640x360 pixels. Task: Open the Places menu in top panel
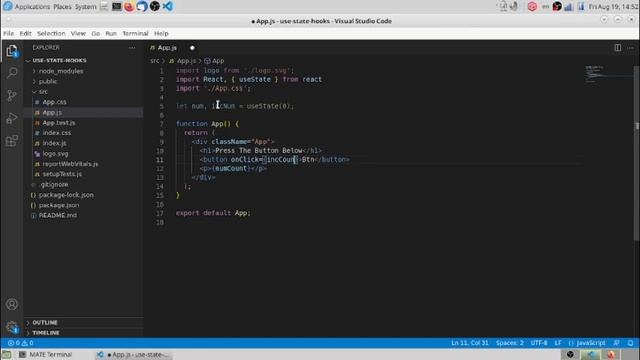click(62, 7)
